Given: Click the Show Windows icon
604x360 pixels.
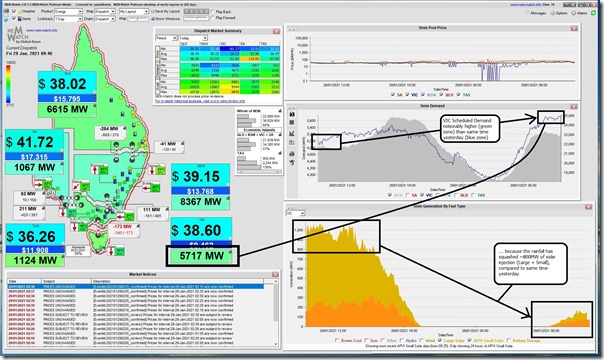Looking at the screenshot, I should (x=153, y=18).
